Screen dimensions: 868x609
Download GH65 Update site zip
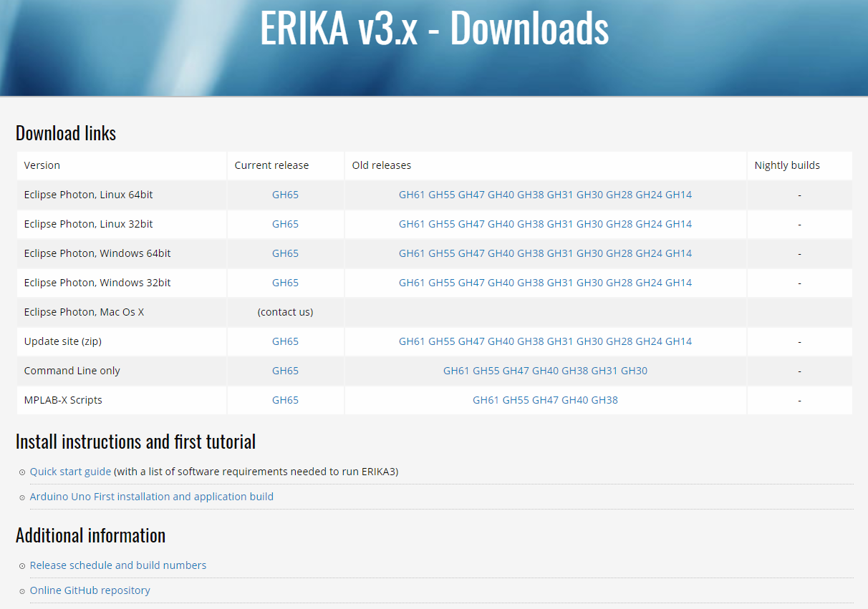pos(285,341)
